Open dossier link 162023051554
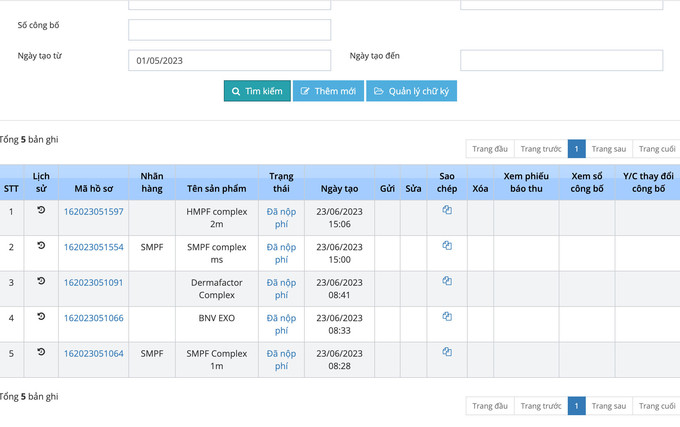This screenshot has height=427, width=680. [94, 247]
